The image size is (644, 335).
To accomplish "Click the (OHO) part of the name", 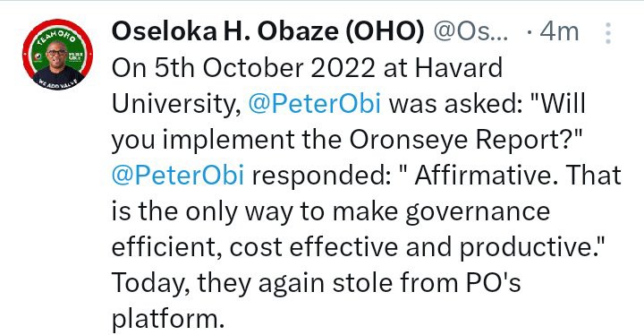I will (x=384, y=31).
